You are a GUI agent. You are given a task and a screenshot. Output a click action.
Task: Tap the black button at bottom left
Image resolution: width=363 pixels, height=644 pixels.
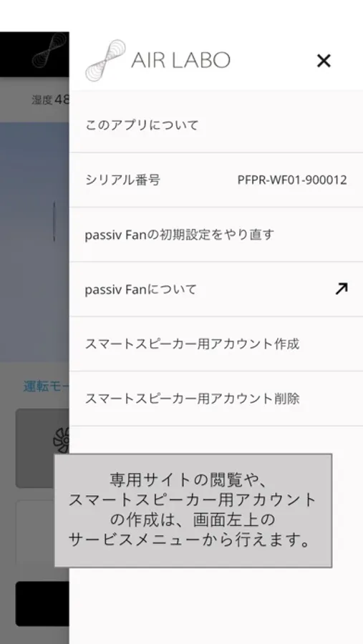(x=42, y=604)
